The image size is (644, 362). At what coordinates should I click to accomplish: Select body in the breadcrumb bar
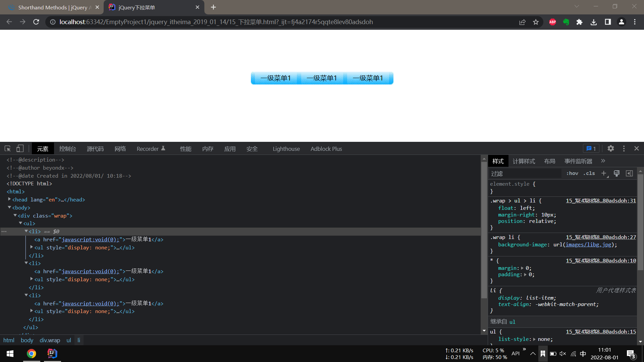[x=27, y=340]
